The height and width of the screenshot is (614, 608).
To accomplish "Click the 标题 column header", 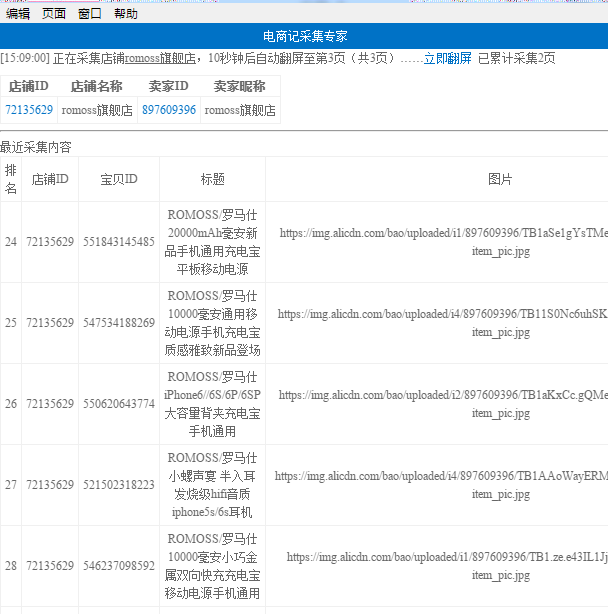I will pyautogui.click(x=213, y=179).
